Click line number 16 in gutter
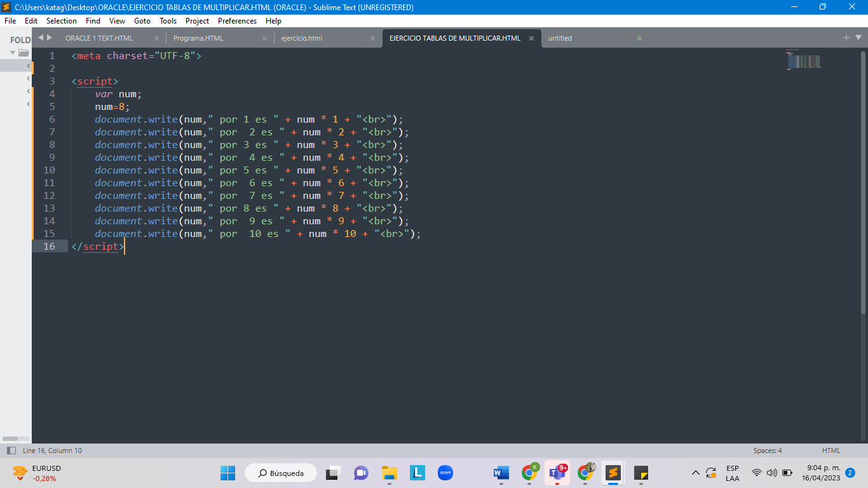The image size is (868, 488). pos(50,247)
